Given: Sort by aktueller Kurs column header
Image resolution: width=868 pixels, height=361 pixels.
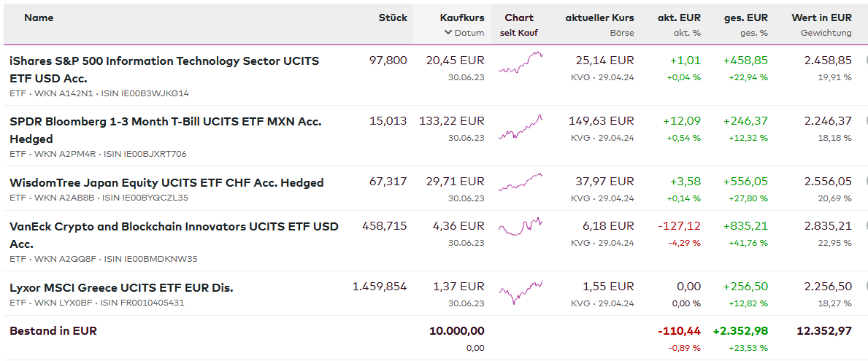Looking at the screenshot, I should [599, 18].
